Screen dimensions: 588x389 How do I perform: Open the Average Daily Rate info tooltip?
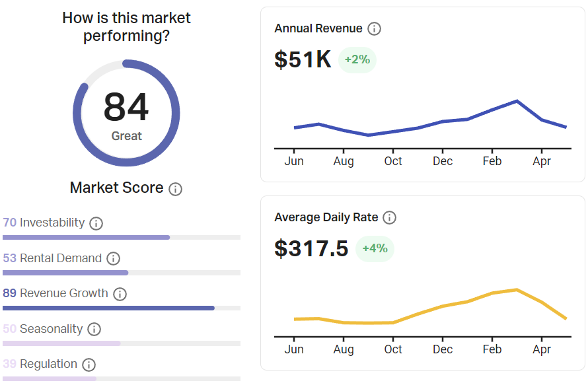[390, 217]
